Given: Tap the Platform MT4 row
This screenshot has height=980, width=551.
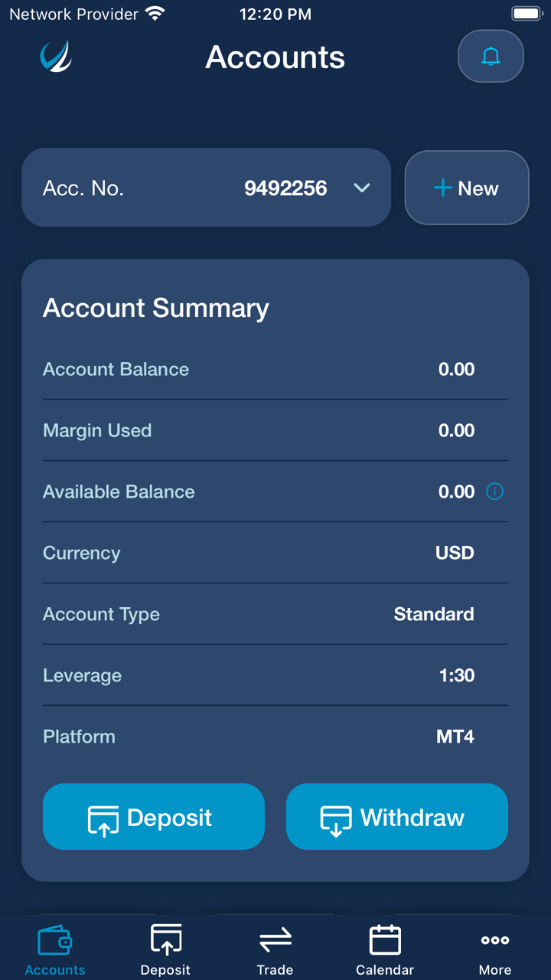Looking at the screenshot, I should click(x=275, y=737).
